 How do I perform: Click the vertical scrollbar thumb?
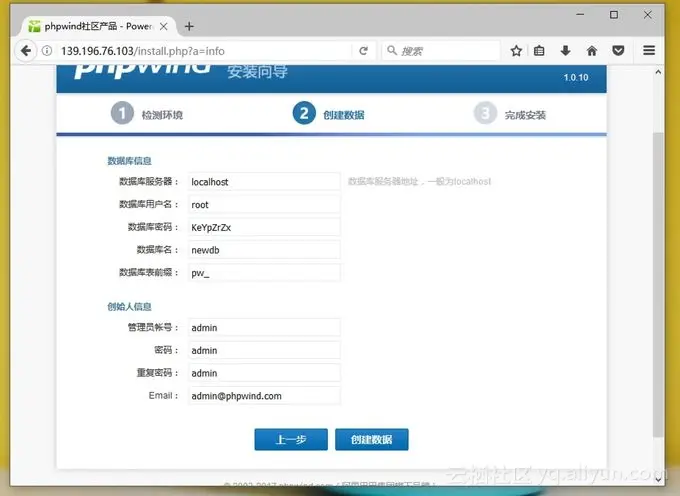tap(658, 284)
